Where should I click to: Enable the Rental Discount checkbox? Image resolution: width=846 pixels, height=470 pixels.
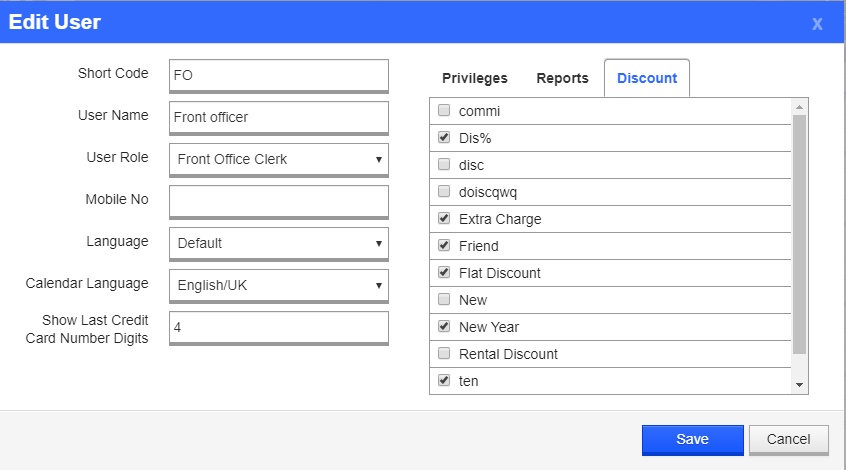(x=444, y=353)
